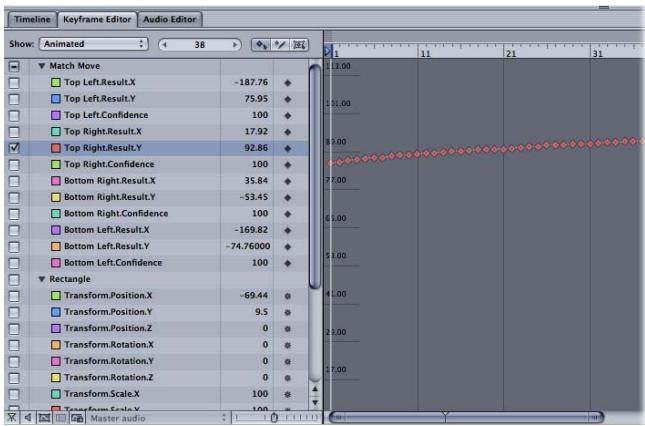Collapse the Rectangle disclosure triangle
The height and width of the screenshot is (426, 645).
coord(42,279)
